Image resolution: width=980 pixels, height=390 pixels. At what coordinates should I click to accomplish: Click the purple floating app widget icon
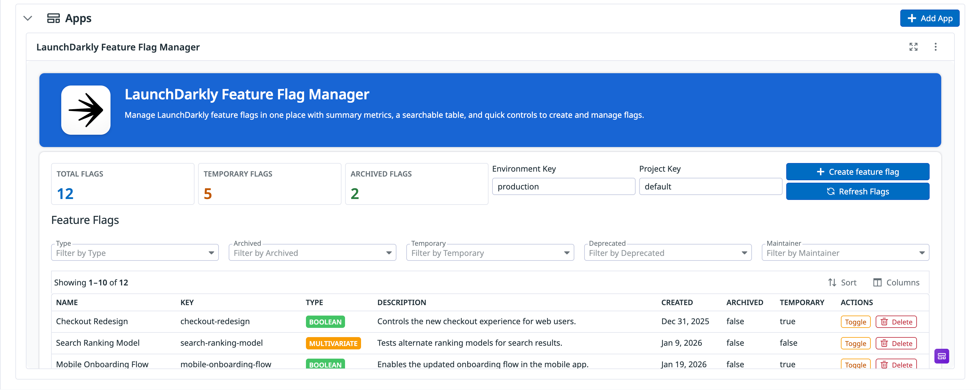[x=942, y=356]
